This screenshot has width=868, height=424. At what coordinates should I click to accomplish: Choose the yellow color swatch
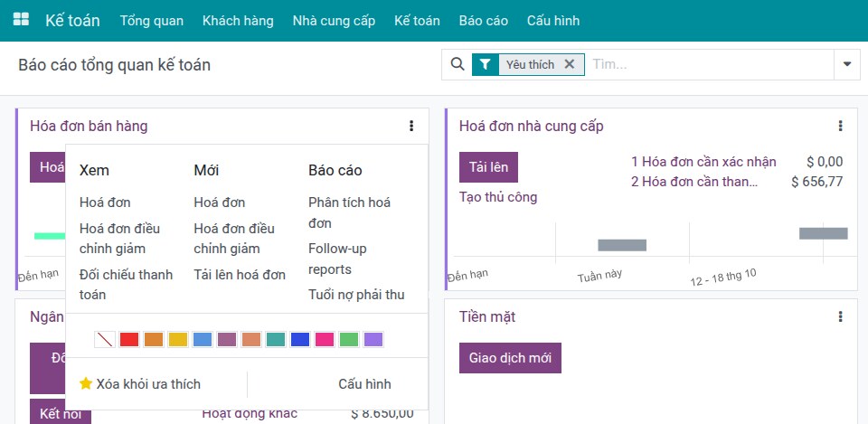coord(178,339)
